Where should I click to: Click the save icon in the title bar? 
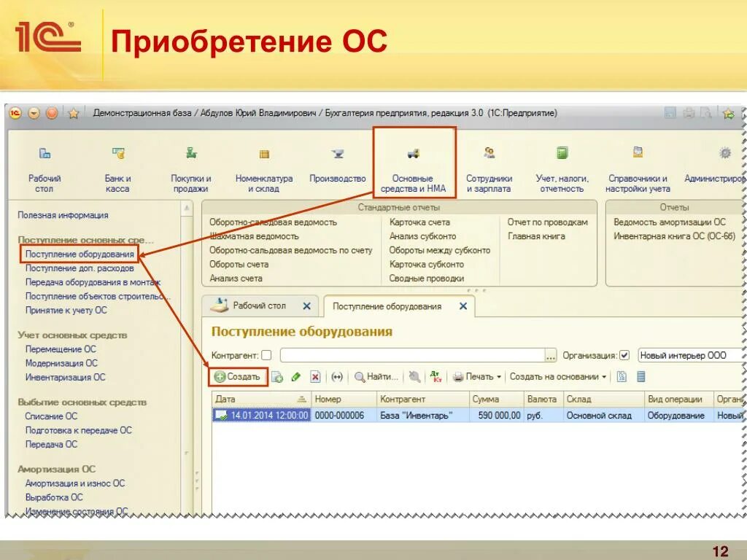coord(670,113)
